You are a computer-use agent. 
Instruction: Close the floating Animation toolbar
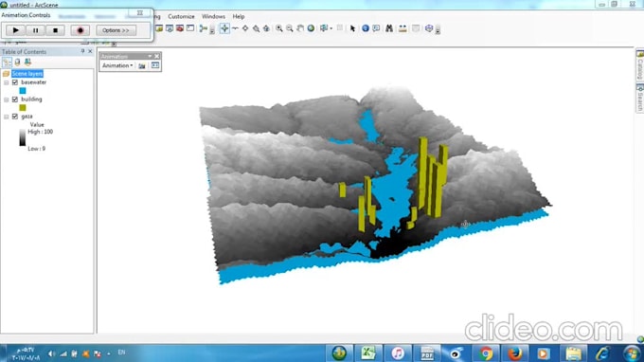pos(157,56)
